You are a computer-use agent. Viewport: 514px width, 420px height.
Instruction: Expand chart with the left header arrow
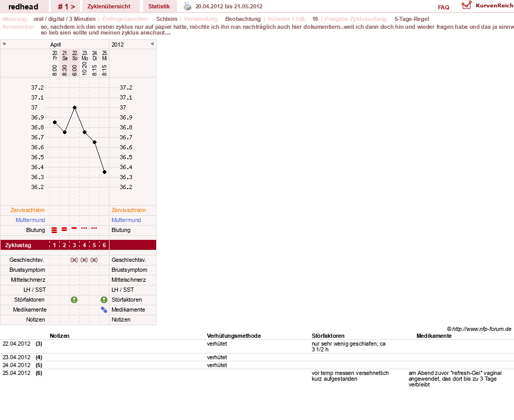coord(4,43)
